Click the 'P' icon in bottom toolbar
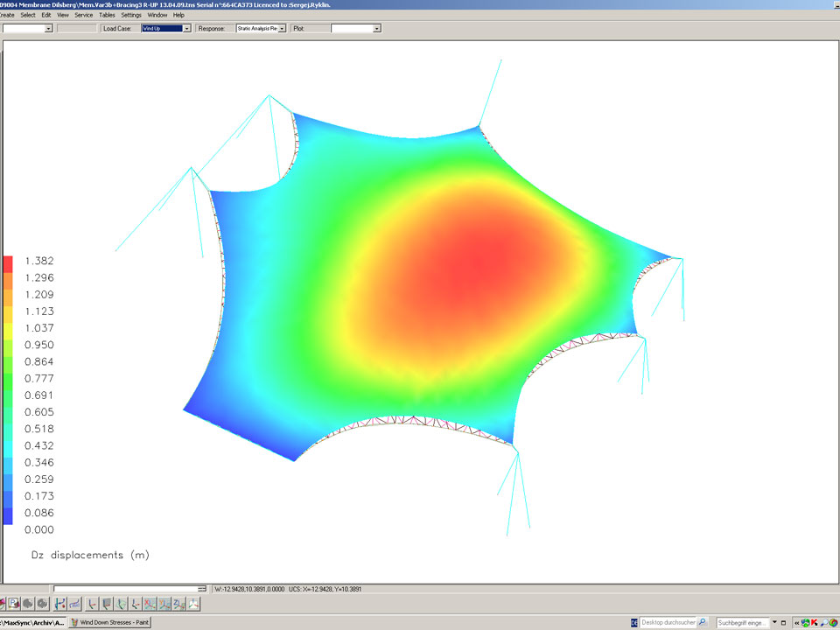 pos(14,604)
